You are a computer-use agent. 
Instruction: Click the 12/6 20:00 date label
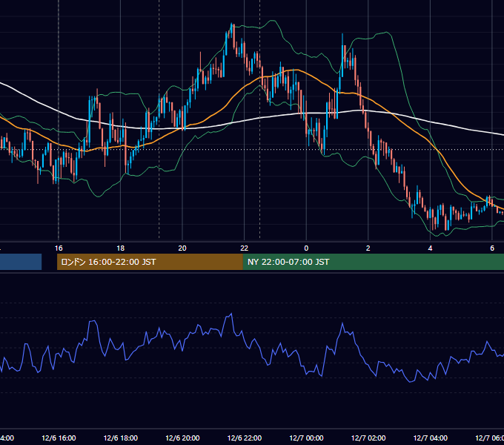pyautogui.click(x=182, y=438)
